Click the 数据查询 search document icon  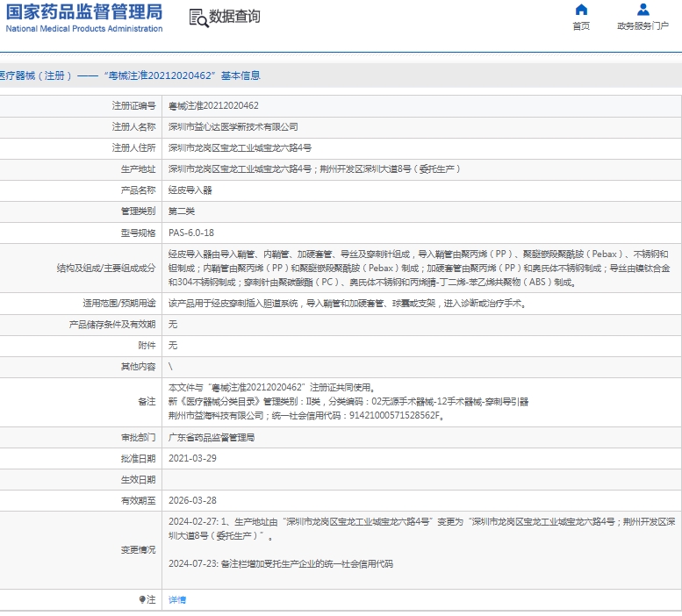(x=198, y=18)
